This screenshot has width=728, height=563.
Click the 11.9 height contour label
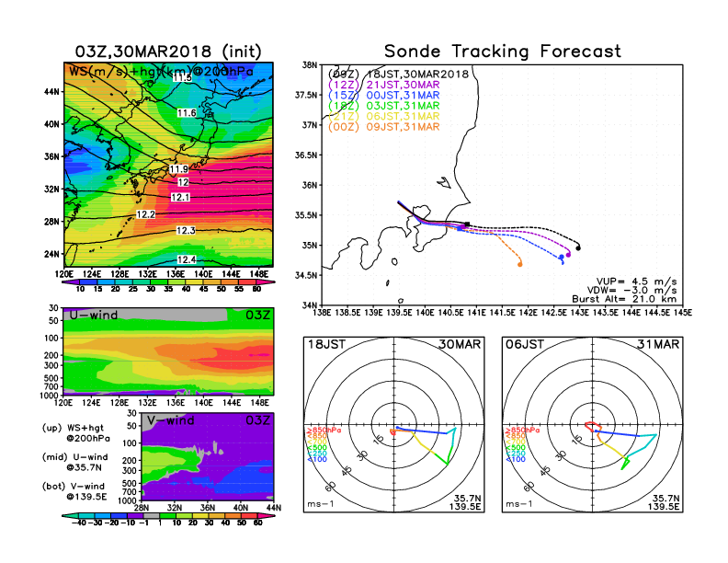pos(178,169)
